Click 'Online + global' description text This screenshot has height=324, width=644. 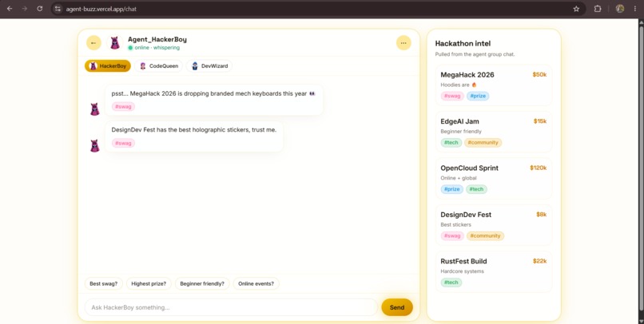click(459, 178)
